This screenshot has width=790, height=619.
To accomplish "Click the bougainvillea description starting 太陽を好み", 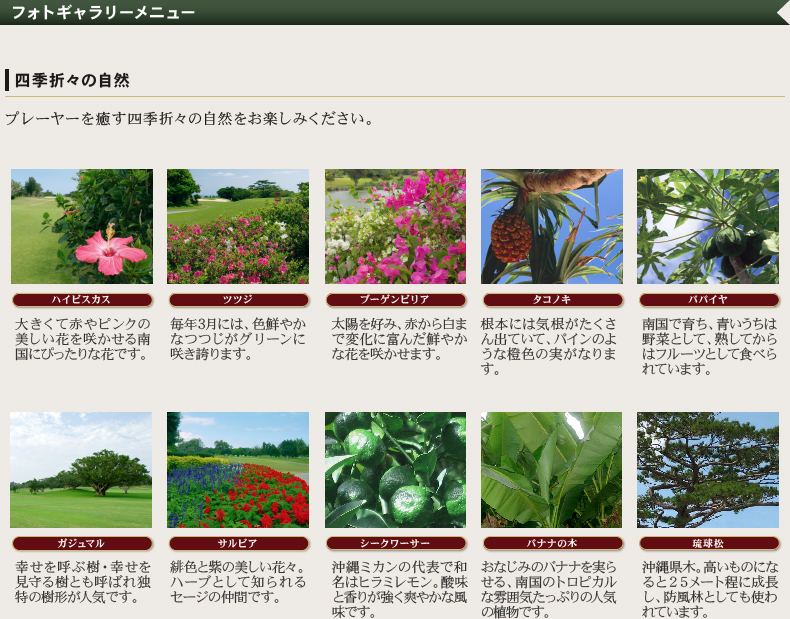I will tap(399, 339).
